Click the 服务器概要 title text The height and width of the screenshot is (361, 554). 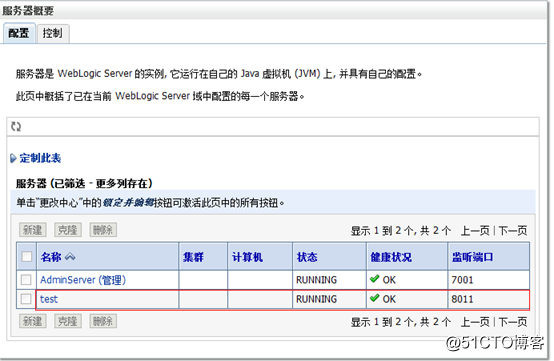(x=28, y=11)
